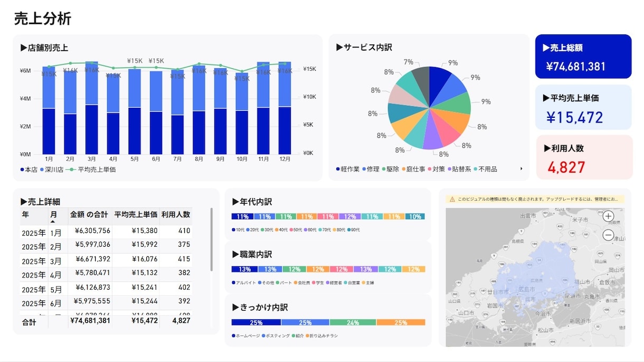Click the ▶店舗別売上 chart title
The image size is (644, 362).
[x=44, y=48]
